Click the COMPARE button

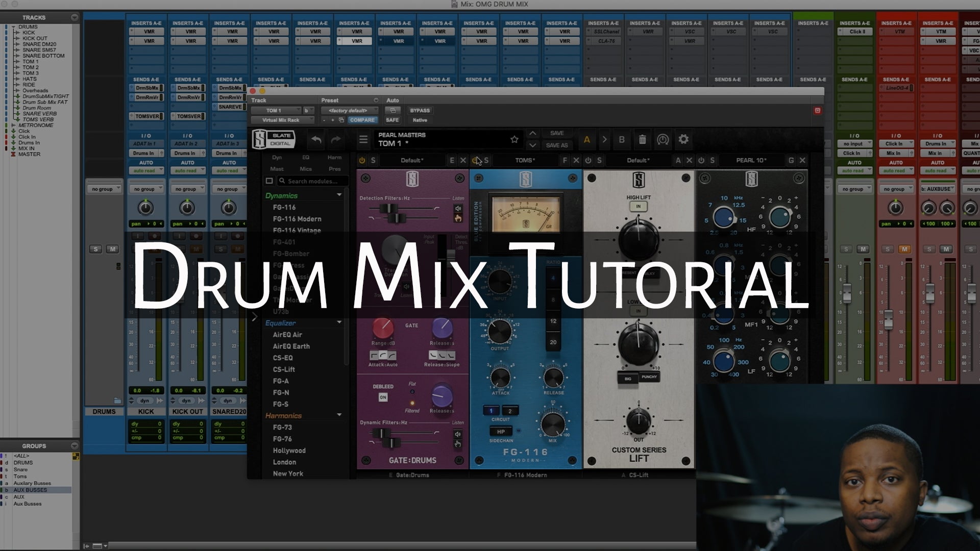[x=362, y=120]
